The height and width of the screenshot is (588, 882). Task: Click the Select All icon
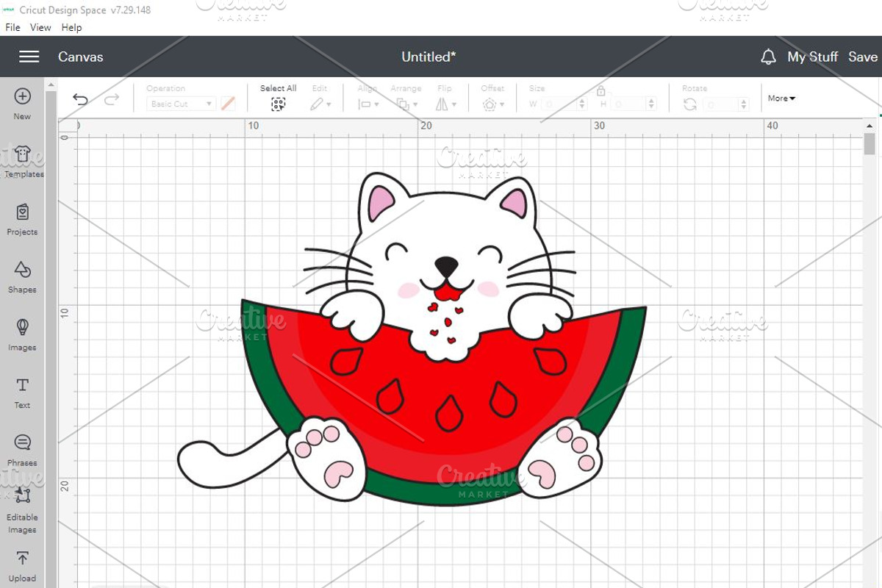click(x=278, y=104)
